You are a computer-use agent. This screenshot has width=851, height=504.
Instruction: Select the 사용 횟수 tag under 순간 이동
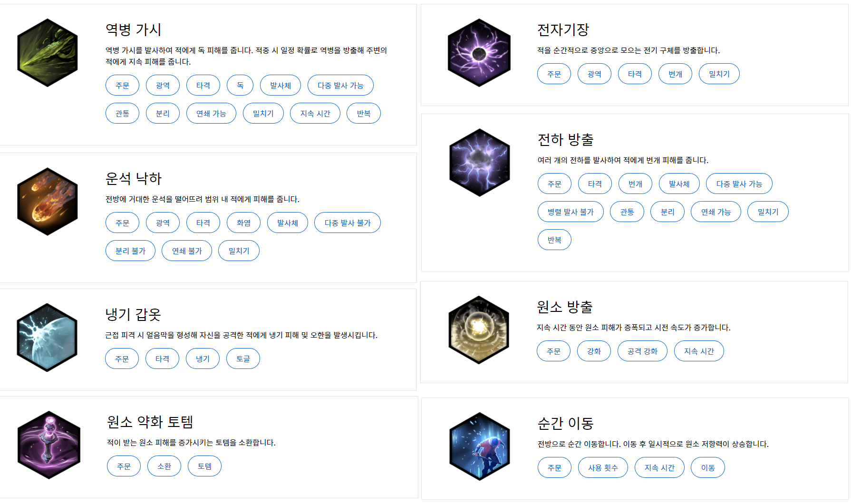603,467
